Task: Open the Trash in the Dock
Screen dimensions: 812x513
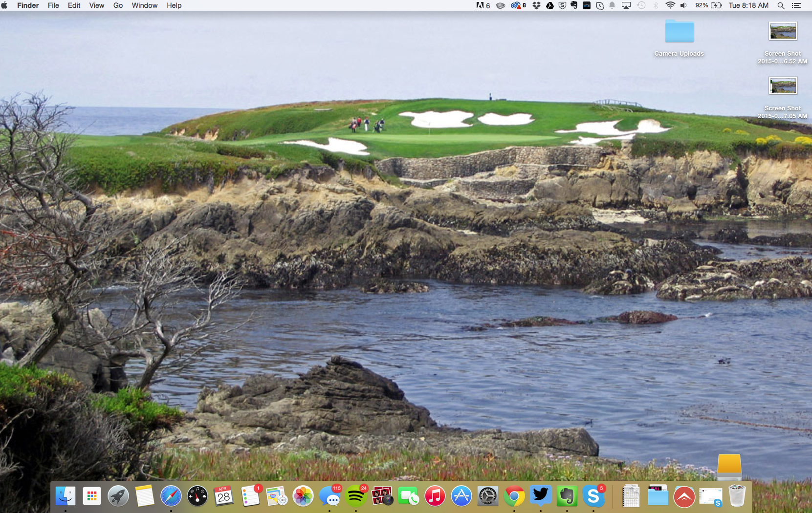Action: 737,496
